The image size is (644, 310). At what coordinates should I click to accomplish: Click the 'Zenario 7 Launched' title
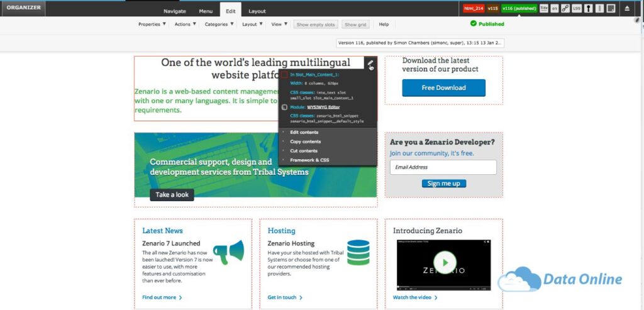[171, 243]
